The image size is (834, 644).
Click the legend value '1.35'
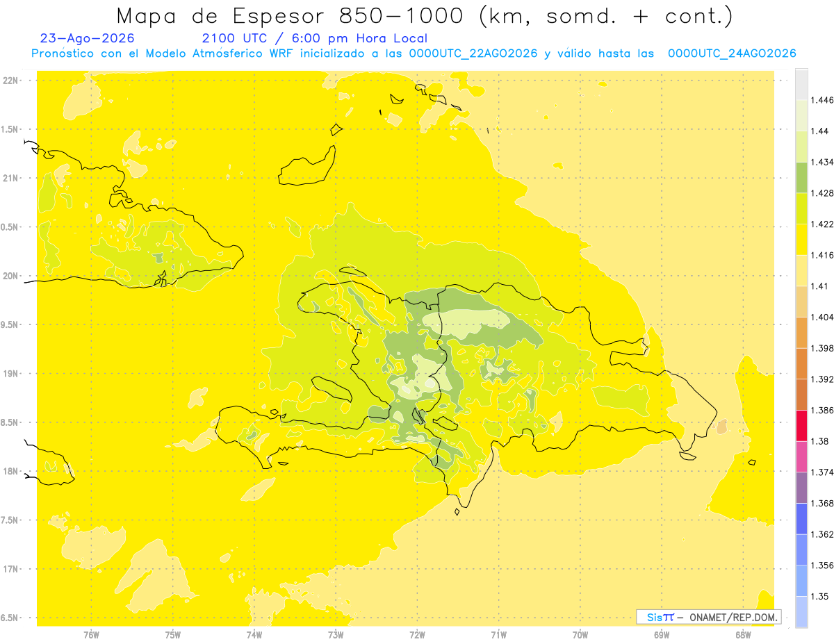point(821,595)
